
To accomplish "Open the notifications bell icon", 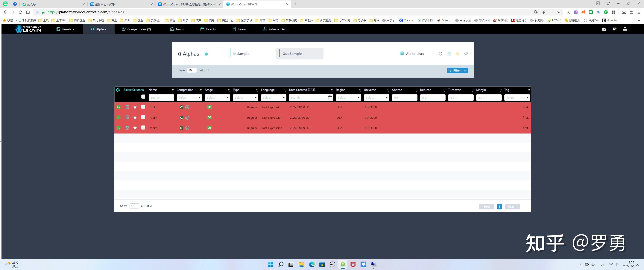I will pyautogui.click(x=614, y=29).
